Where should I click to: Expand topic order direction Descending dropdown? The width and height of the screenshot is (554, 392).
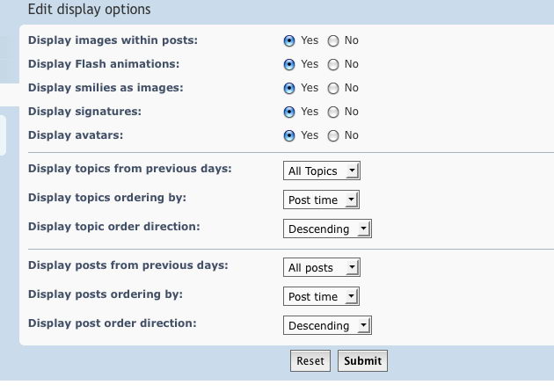[x=327, y=229]
